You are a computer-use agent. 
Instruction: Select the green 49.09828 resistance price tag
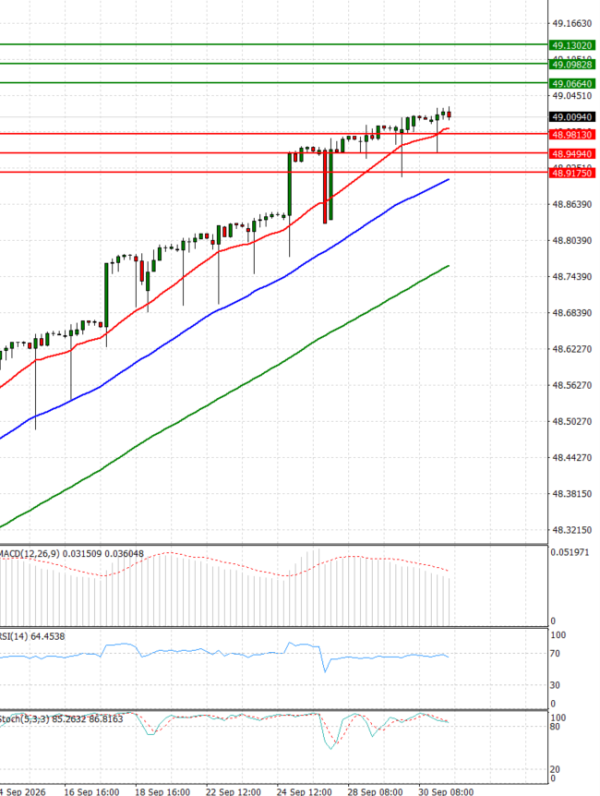pos(572,64)
